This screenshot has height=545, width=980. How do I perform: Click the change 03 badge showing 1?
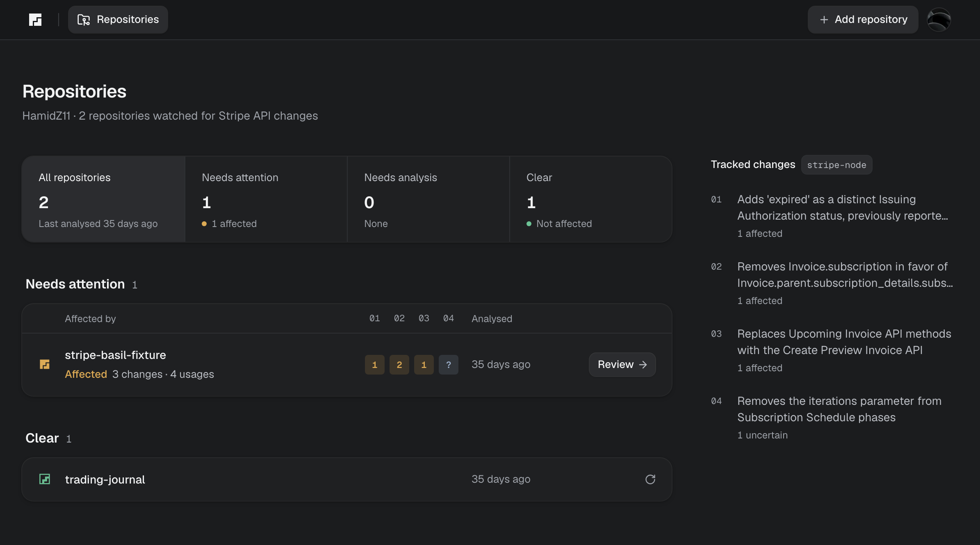(x=424, y=365)
